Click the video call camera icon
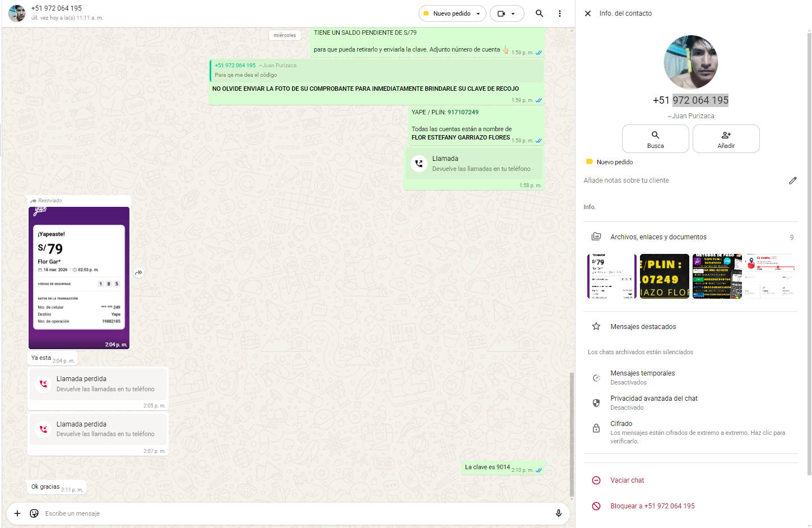This screenshot has height=528, width=812. tap(502, 13)
